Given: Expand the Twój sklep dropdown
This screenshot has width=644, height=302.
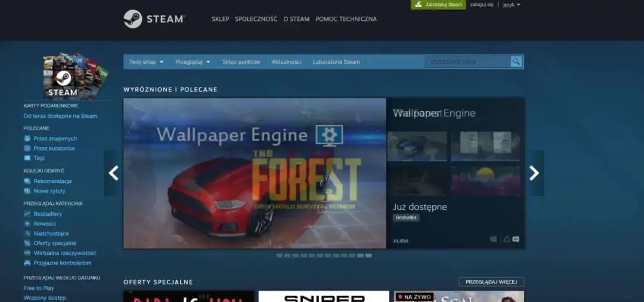Looking at the screenshot, I should [146, 62].
